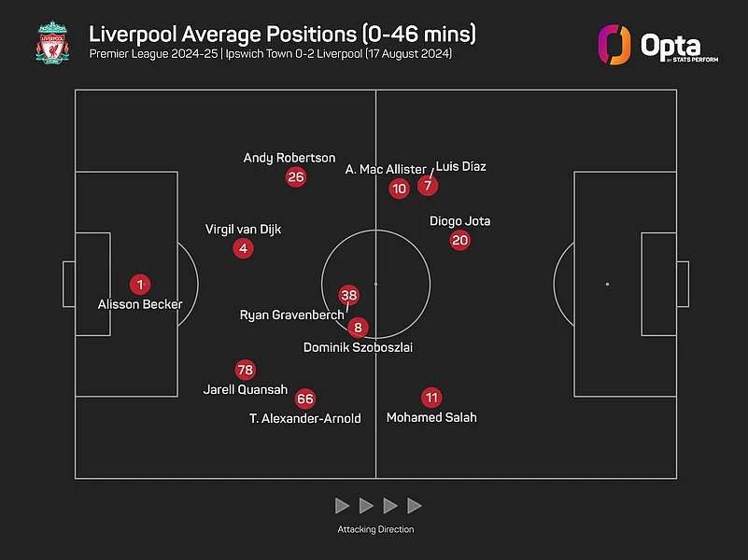
Task: Click the Mohamed Salah name label
Action: (431, 417)
